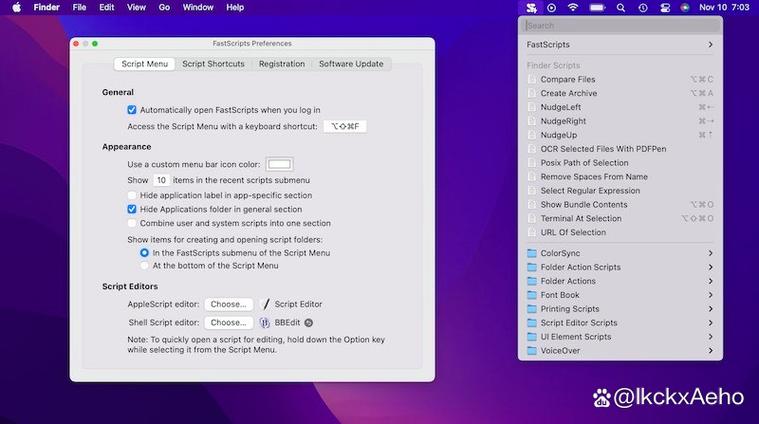Click the arrow icon next to BBEdit
Viewport: 759px width, 424px height.
tap(308, 322)
